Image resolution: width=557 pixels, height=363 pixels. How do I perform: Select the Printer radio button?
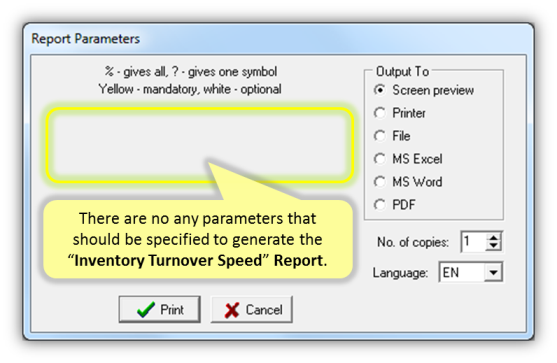tap(380, 113)
